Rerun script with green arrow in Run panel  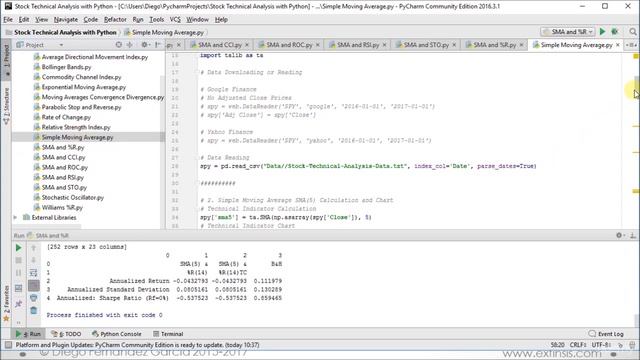coord(18,247)
